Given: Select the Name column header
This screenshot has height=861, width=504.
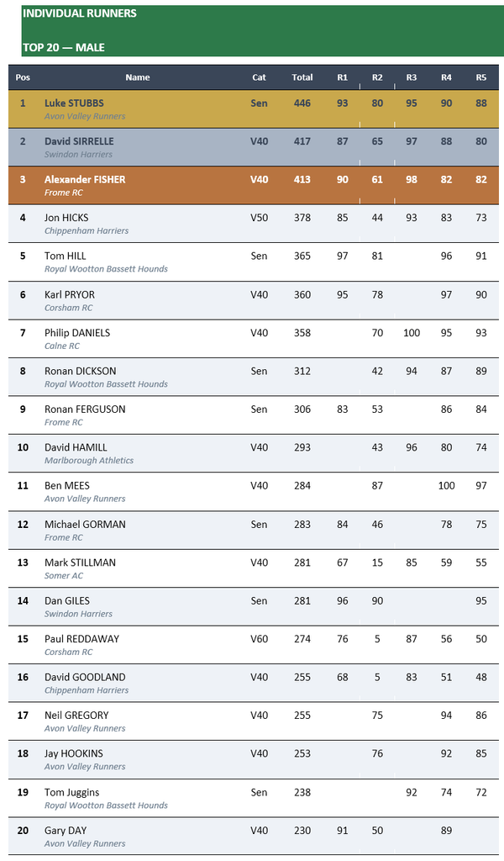Looking at the screenshot, I should point(138,77).
